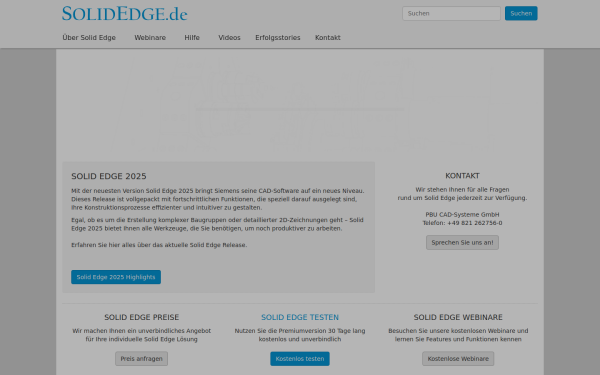
Task: Select the SOLID EDGE 2025 heading
Action: (x=109, y=176)
